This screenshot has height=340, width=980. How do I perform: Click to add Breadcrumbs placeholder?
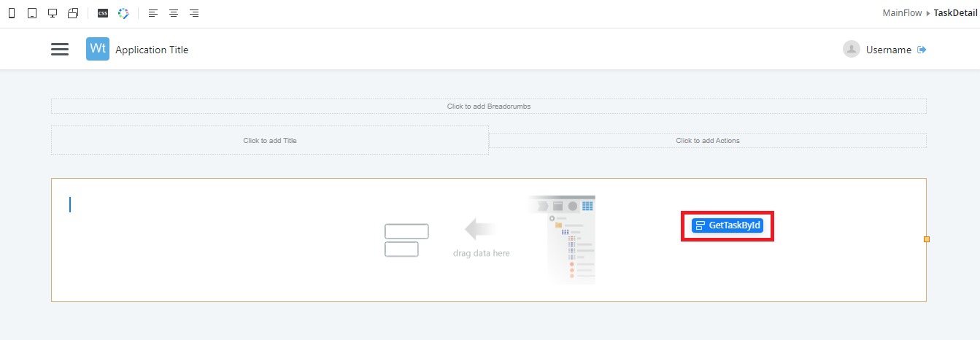pyautogui.click(x=489, y=106)
